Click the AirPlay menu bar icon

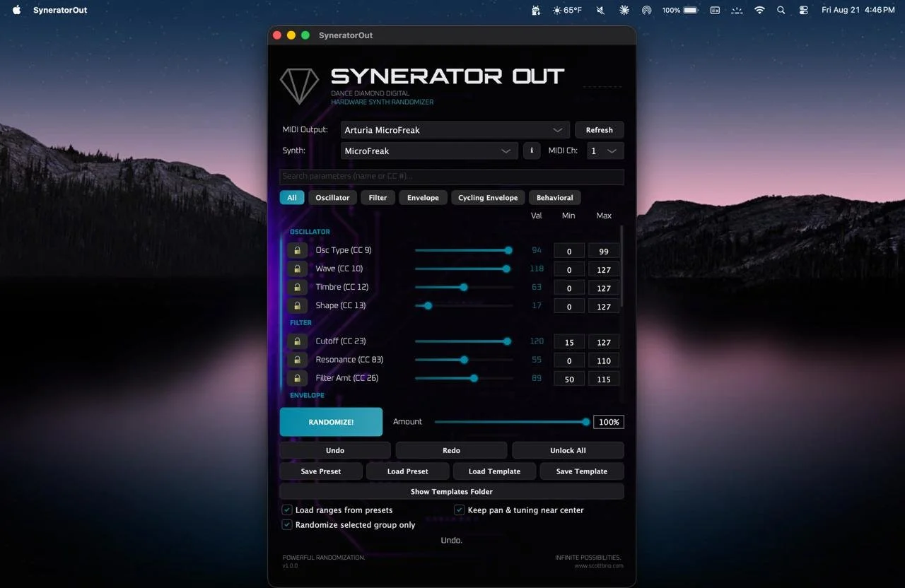click(x=646, y=10)
